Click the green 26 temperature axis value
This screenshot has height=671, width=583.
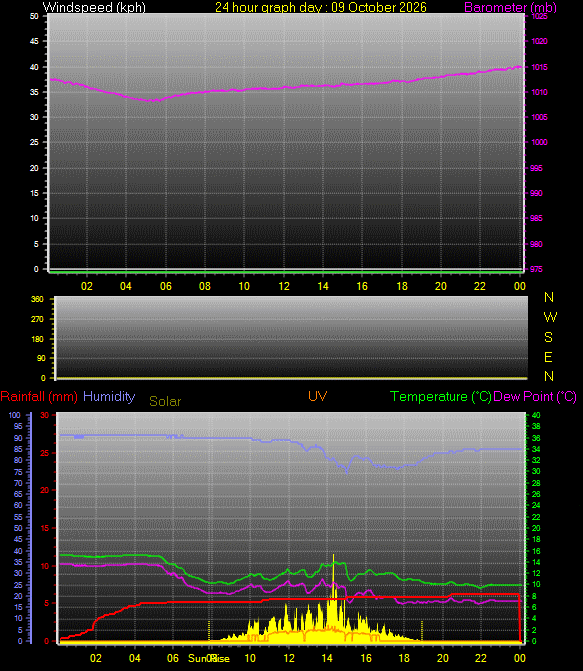click(x=536, y=494)
